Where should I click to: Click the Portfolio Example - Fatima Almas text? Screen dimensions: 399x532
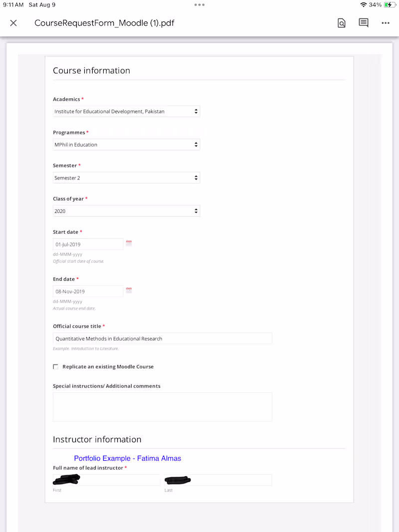(x=128, y=458)
